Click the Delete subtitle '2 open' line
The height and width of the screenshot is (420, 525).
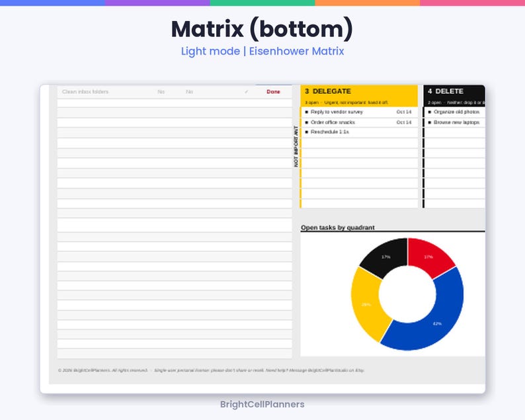pos(456,103)
